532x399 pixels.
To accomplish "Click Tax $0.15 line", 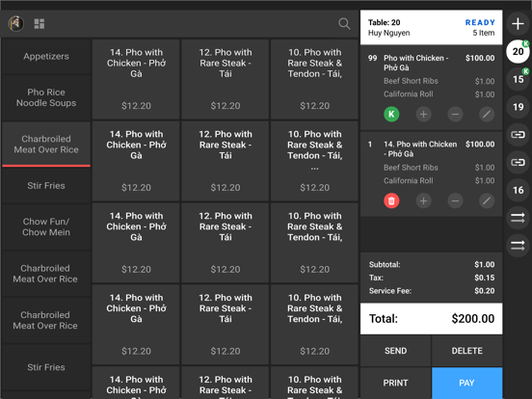I will point(431,278).
